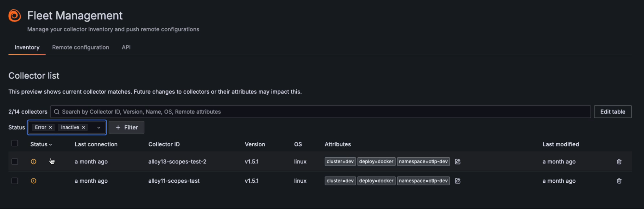Click the Edit table button

612,112
